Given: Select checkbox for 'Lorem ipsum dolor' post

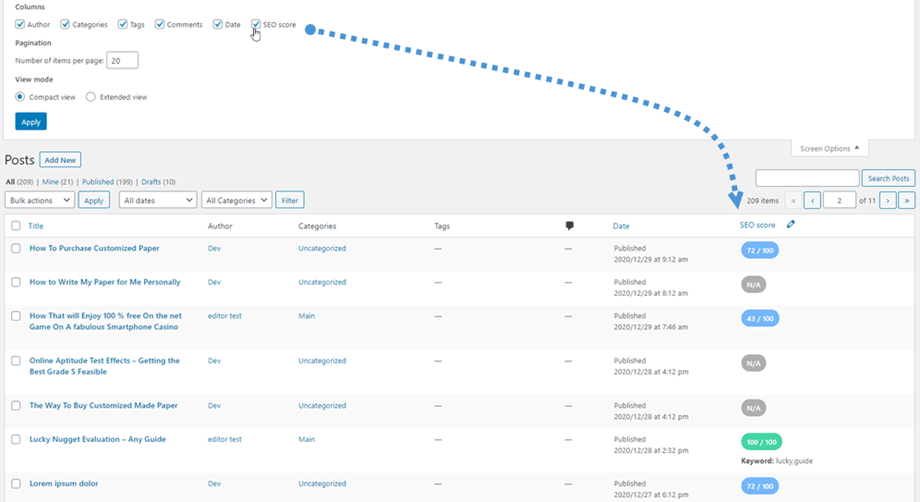Looking at the screenshot, I should (x=16, y=484).
